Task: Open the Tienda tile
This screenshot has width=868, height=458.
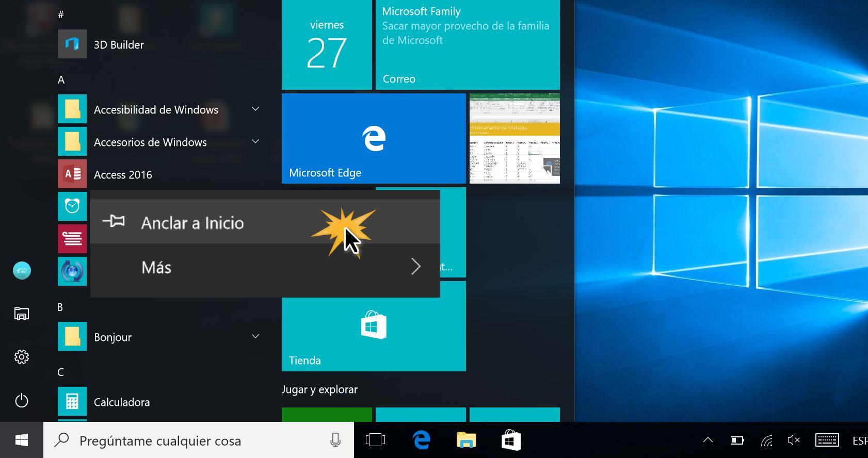Action: click(374, 326)
